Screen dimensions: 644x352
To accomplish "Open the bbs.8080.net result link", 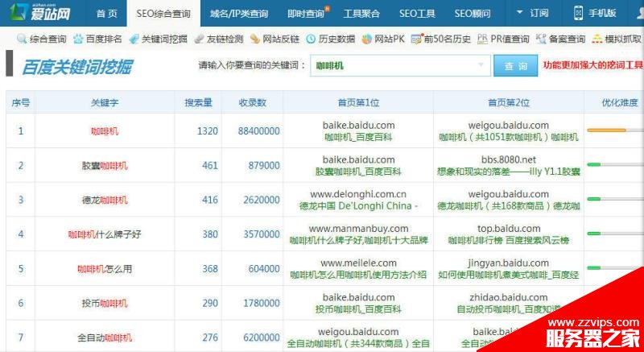I will [x=509, y=159].
